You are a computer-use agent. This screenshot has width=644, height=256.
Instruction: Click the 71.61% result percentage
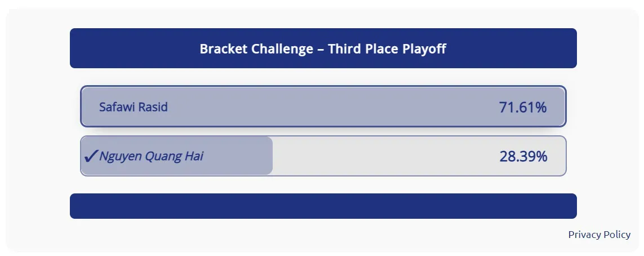(x=523, y=107)
